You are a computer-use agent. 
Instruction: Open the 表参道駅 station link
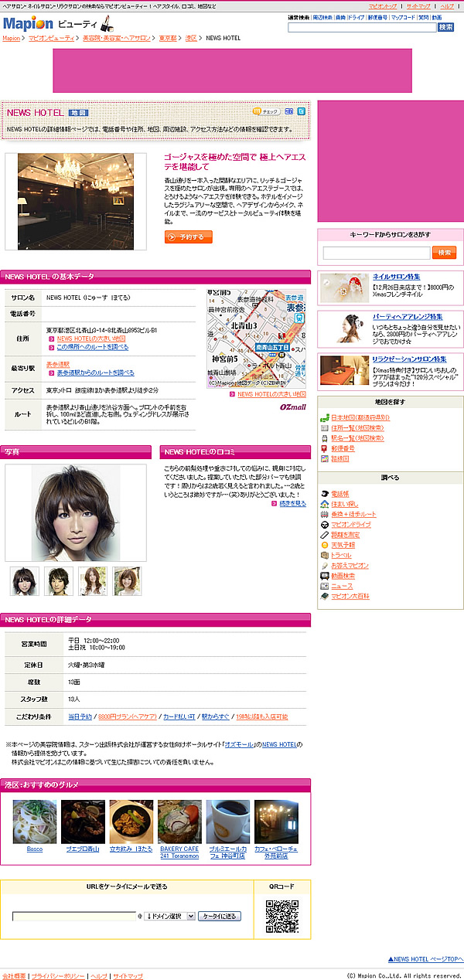point(58,363)
